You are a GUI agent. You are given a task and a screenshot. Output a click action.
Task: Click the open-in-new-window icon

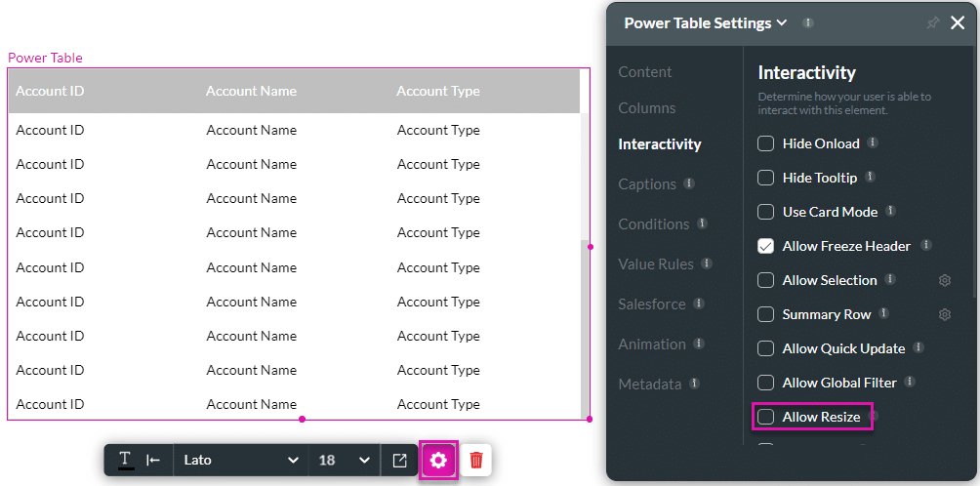[x=399, y=461]
